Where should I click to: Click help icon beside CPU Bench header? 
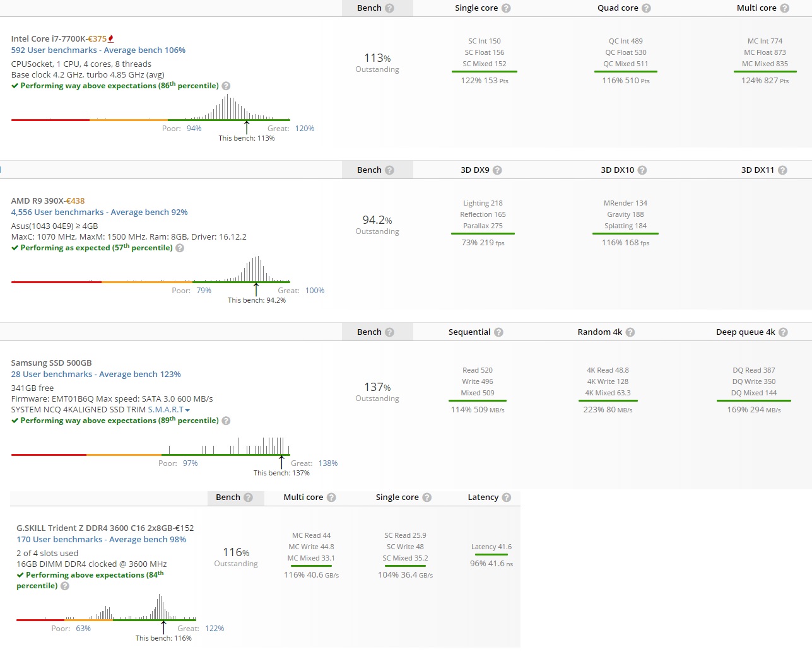389,8
